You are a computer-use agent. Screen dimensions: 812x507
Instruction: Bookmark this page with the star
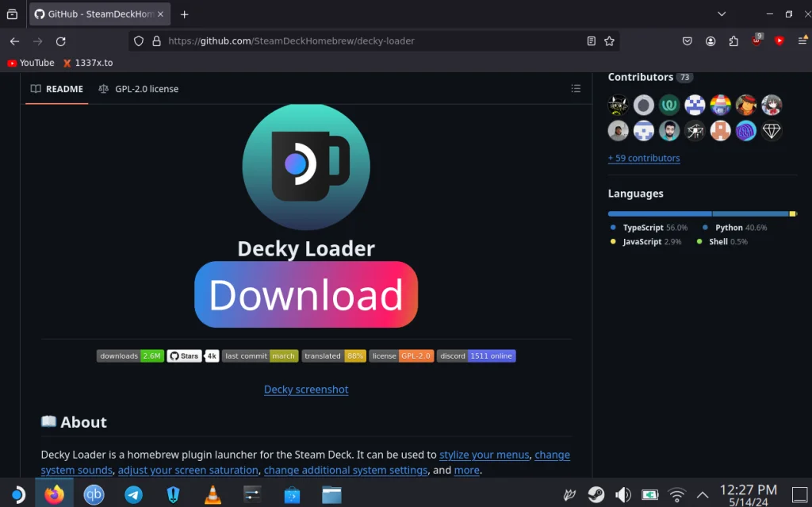point(609,41)
